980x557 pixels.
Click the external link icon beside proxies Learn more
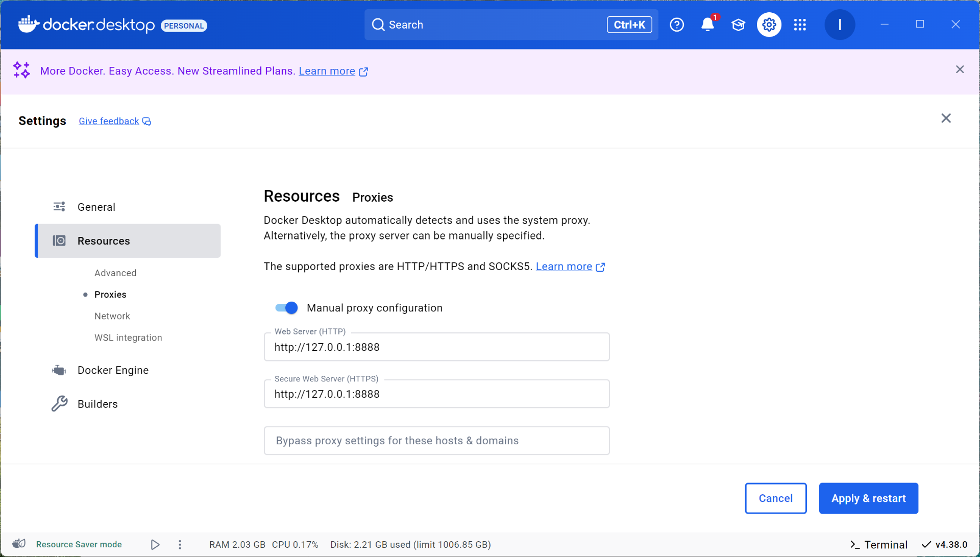[601, 267]
